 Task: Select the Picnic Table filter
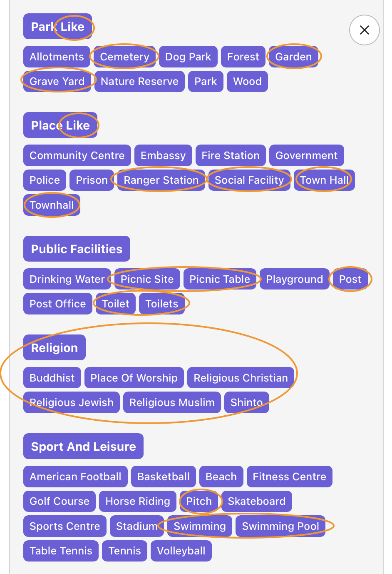[220, 279]
